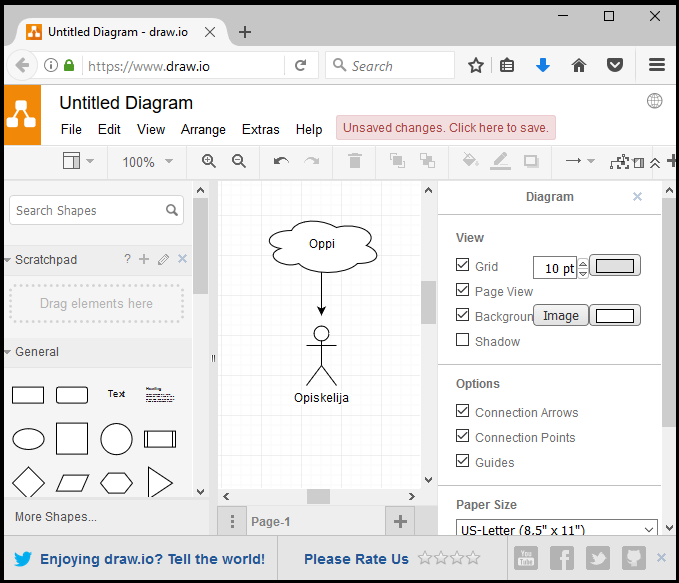Select the ellipse shape in General
This screenshot has height=583, width=679.
click(x=28, y=439)
